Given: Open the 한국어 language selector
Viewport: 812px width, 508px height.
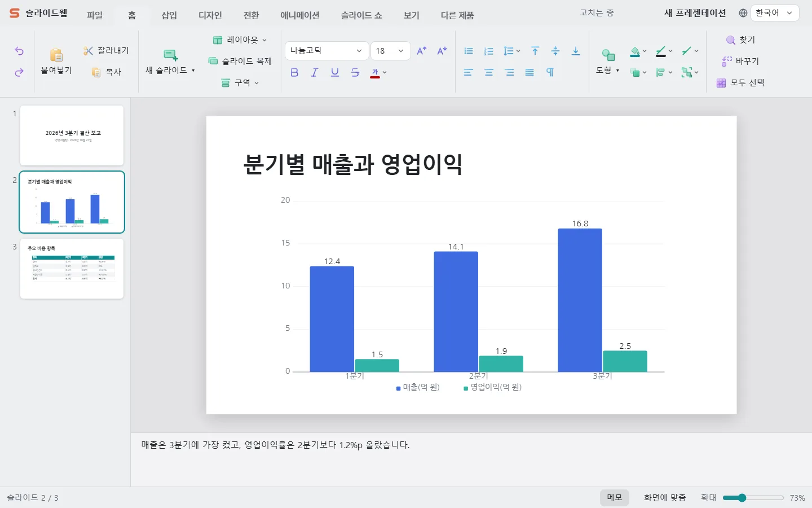Looking at the screenshot, I should [775, 13].
